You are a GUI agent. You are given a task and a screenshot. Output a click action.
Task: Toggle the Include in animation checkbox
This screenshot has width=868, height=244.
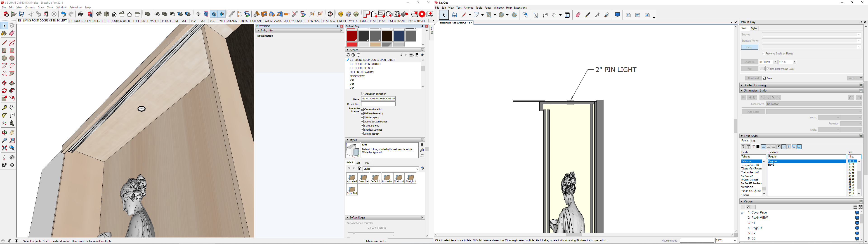coord(363,94)
